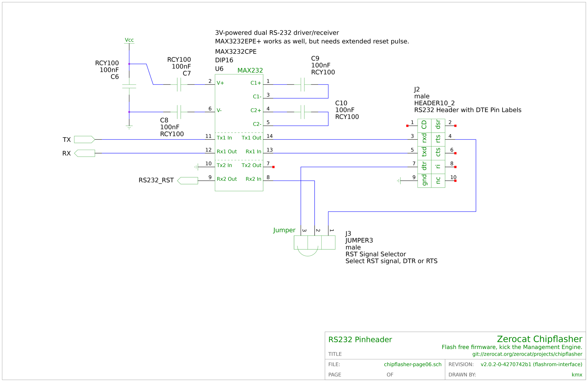Click the C1+ pin label
This screenshot has height=382, width=588.
pos(256,83)
